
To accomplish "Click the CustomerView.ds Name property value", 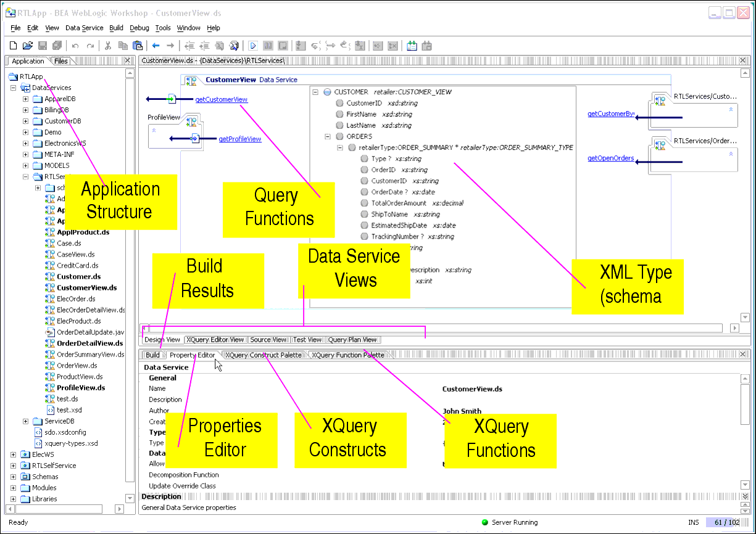I will (x=472, y=389).
